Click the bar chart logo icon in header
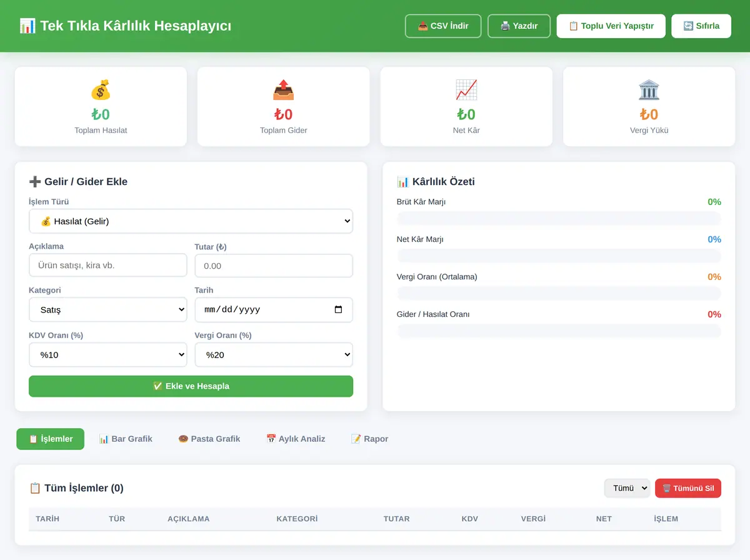Screen dimensions: 750x560 tap(27, 26)
